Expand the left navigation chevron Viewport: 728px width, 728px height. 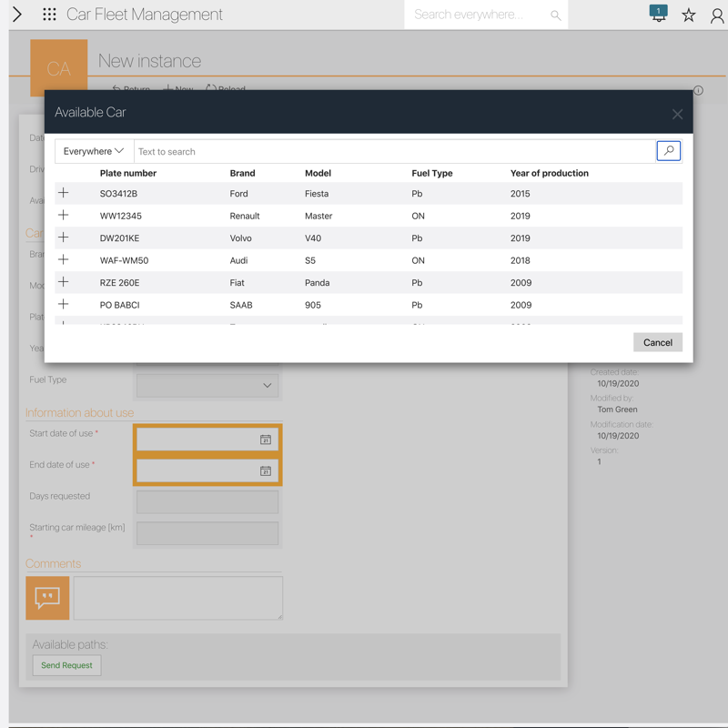(17, 15)
